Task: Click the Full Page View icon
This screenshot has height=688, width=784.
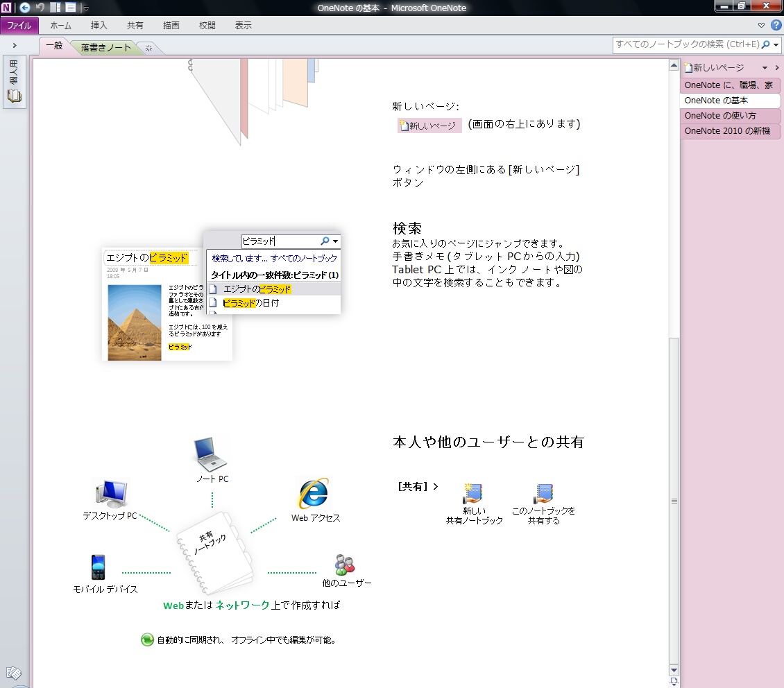Action: [x=71, y=8]
